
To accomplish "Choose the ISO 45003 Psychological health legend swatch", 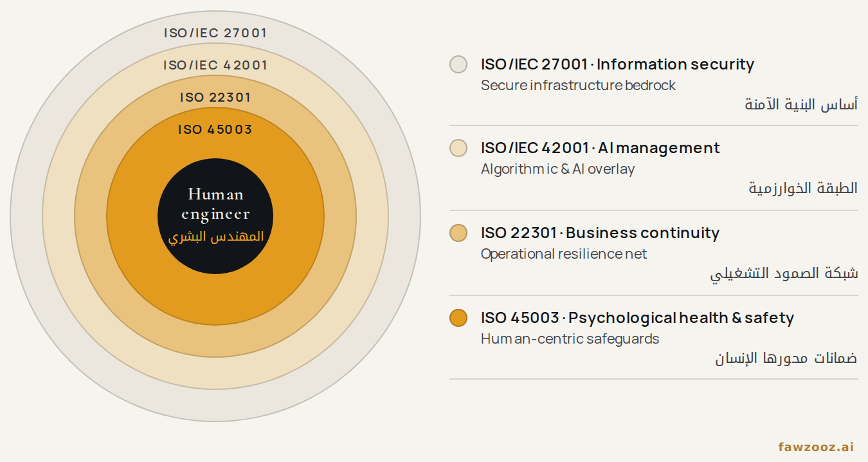I will 458,318.
